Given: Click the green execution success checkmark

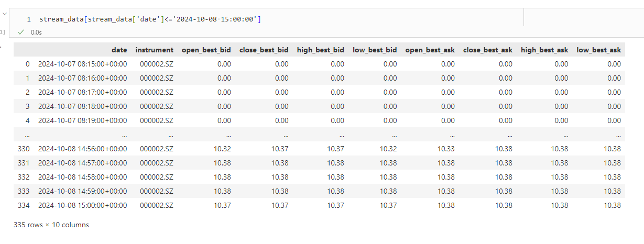Looking at the screenshot, I should click(x=21, y=32).
